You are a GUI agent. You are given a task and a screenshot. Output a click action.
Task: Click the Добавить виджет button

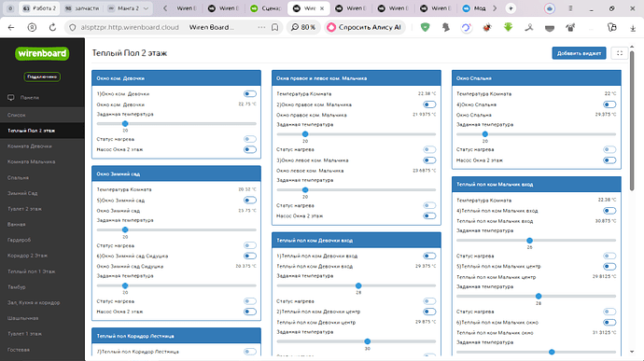579,53
